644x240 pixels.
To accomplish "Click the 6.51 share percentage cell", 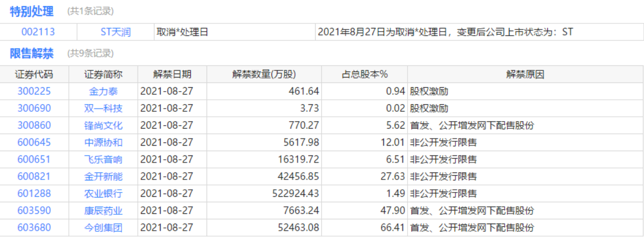I will [x=365, y=160].
